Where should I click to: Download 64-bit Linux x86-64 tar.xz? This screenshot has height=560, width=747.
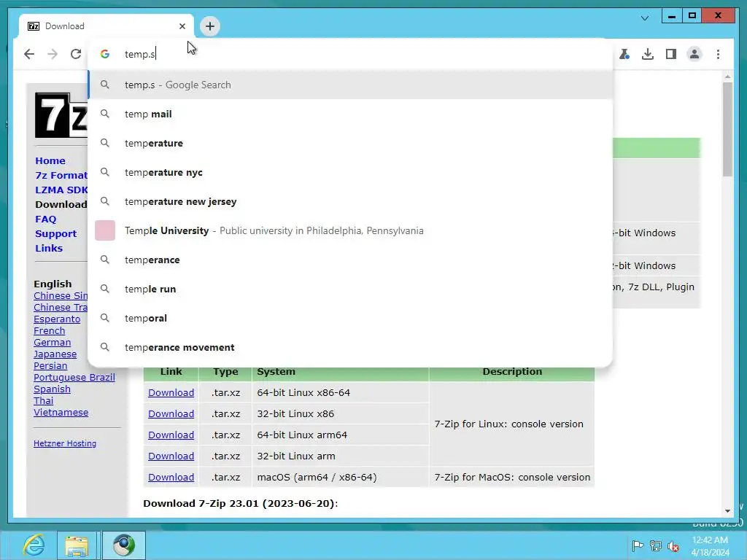[x=171, y=393]
